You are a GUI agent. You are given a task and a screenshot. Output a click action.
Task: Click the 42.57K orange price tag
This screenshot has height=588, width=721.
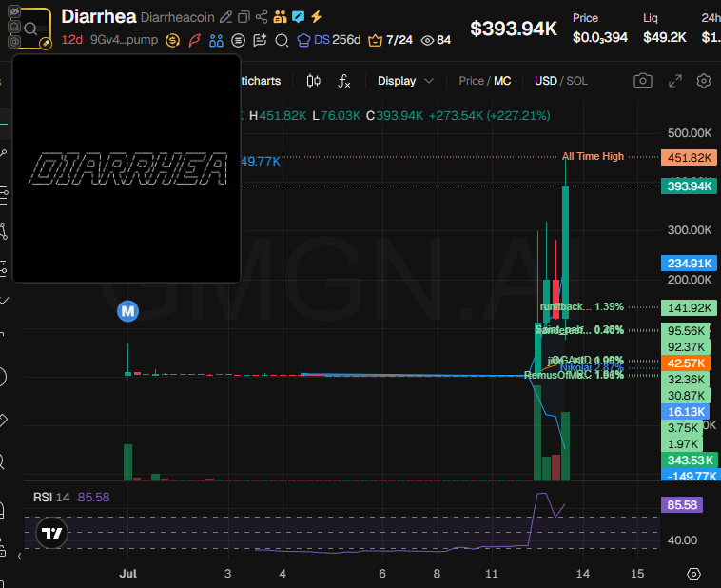686,363
